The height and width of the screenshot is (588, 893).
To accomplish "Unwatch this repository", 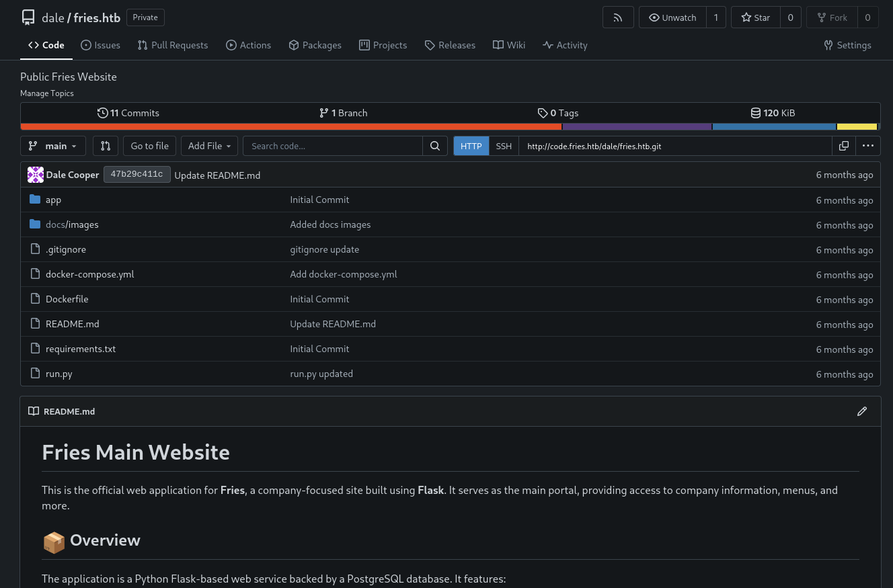I will click(672, 17).
